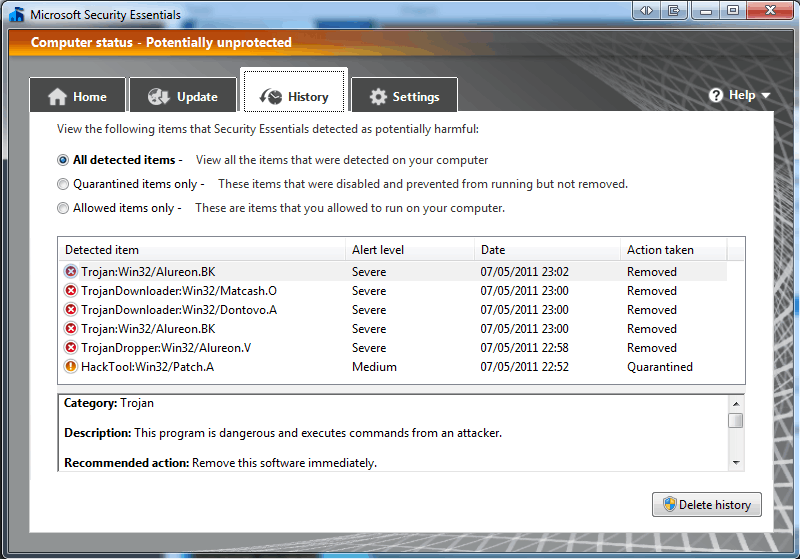This screenshot has width=800, height=559.
Task: Click Quarantined status for HackTool Patch.A
Action: (x=660, y=367)
